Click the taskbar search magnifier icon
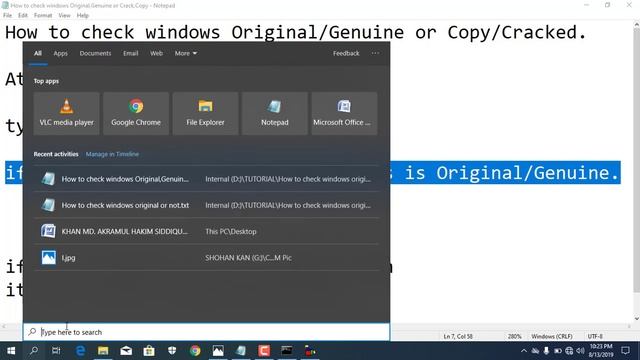Image resolution: width=640 pixels, height=360 pixels. (34, 351)
